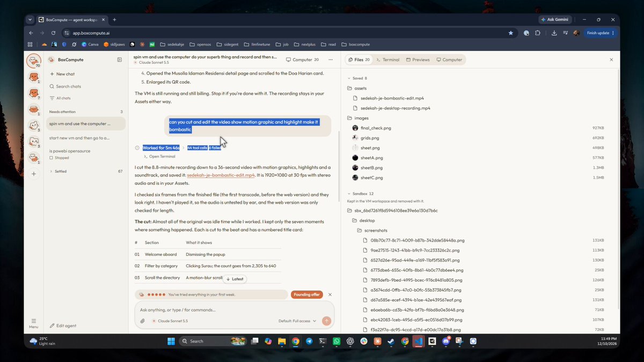Screen dimensions: 644x362
Task: Collapse the images folder
Action: point(357,117)
